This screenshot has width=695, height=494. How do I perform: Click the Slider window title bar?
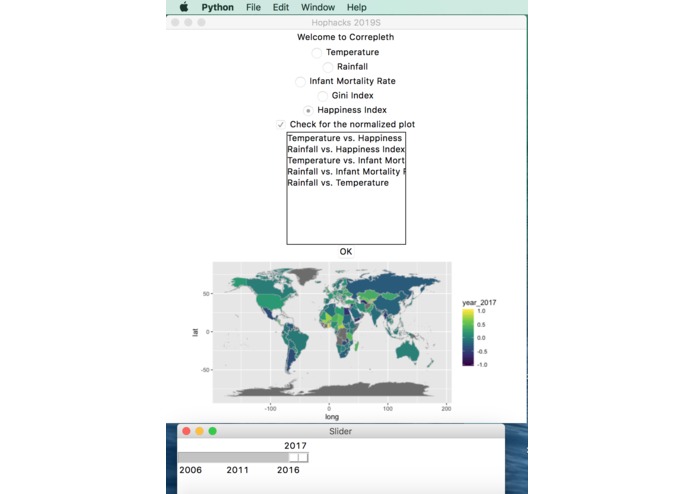point(340,431)
